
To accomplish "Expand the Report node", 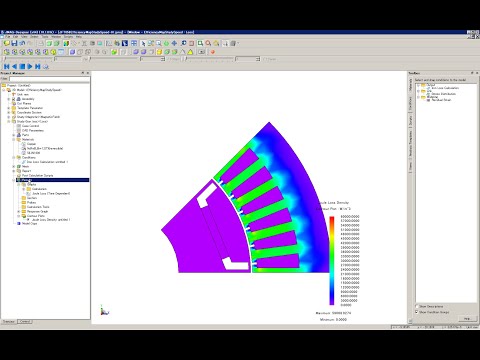I will pos(14,171).
